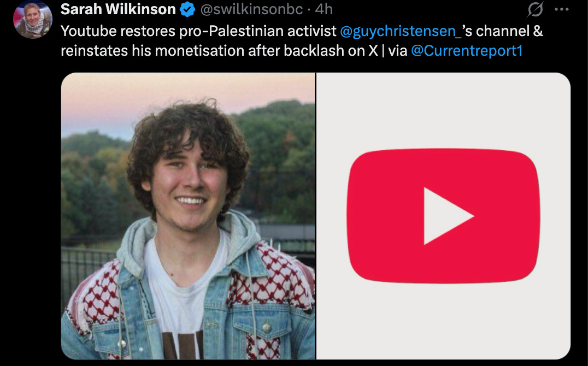Image resolution: width=588 pixels, height=366 pixels.
Task: Open the @Currentreport1 mention link
Action: [x=467, y=51]
